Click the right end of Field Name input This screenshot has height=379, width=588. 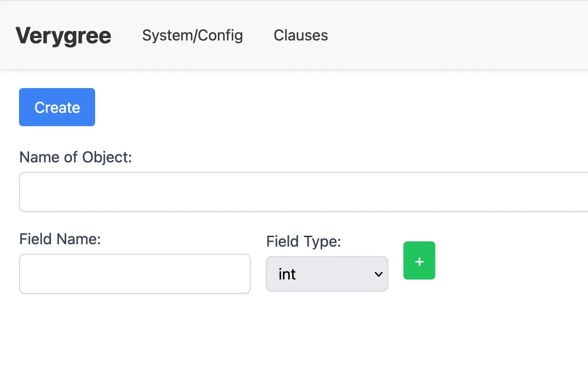tap(243, 274)
